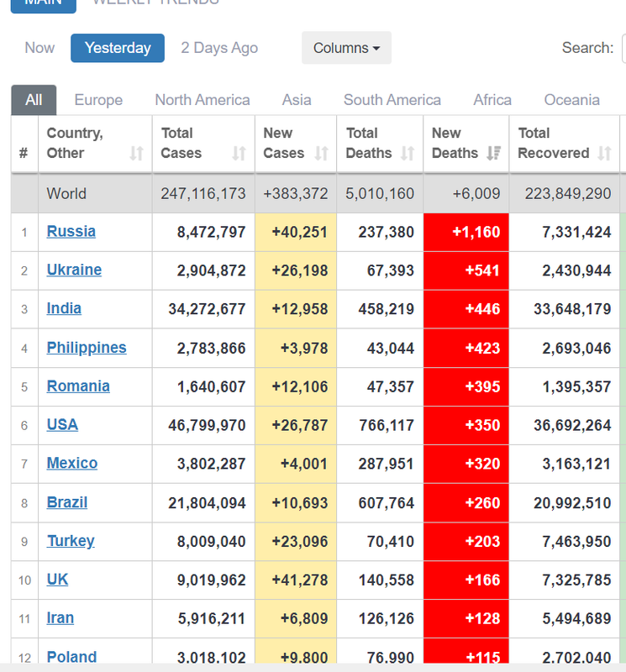The height and width of the screenshot is (672, 626).
Task: Open the Ukraine country link
Action: click(x=74, y=270)
